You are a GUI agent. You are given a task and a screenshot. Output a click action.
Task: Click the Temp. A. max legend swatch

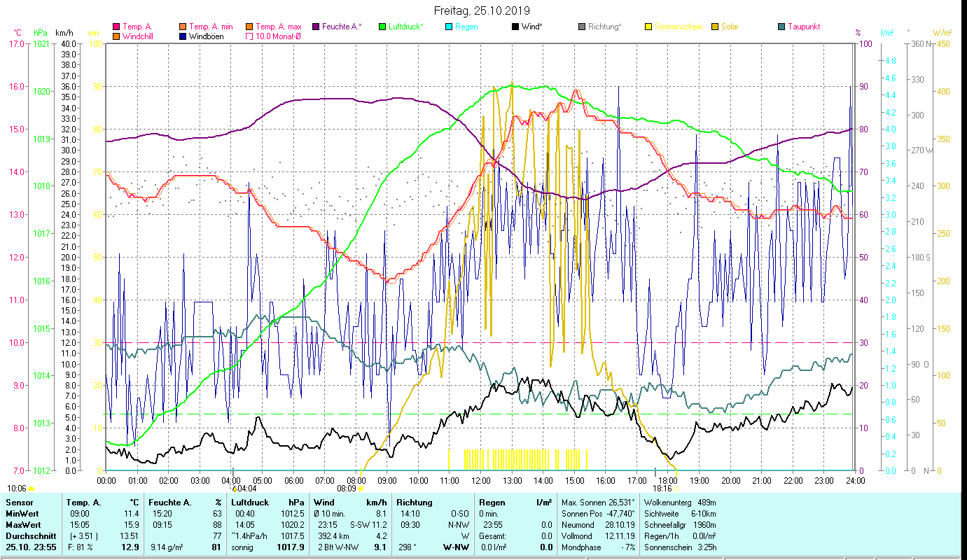(249, 27)
